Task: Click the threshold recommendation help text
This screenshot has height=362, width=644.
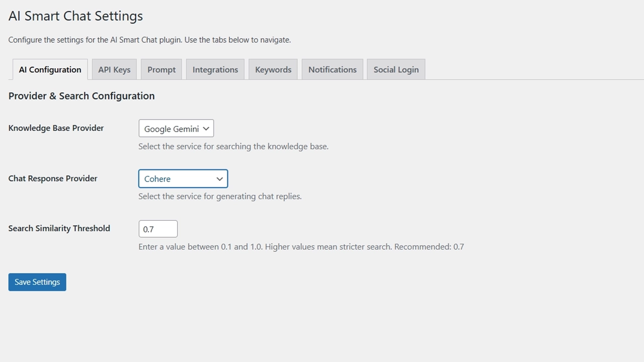Action: 301,247
